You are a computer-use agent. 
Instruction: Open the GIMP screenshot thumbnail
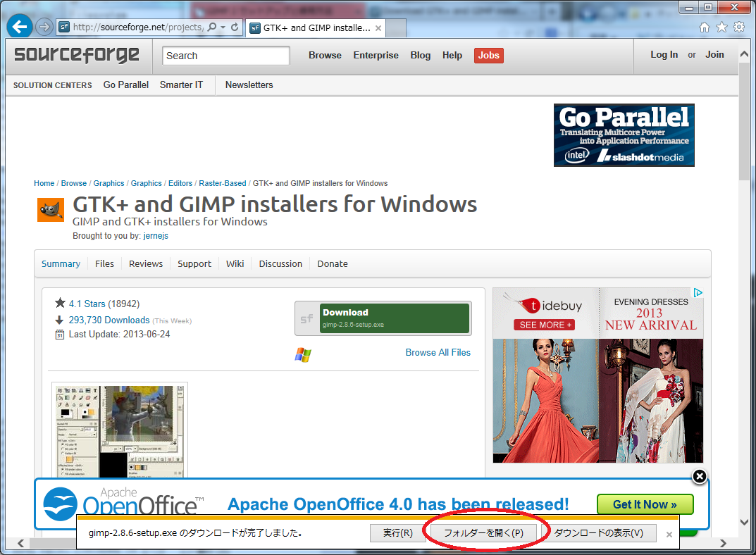tap(120, 430)
